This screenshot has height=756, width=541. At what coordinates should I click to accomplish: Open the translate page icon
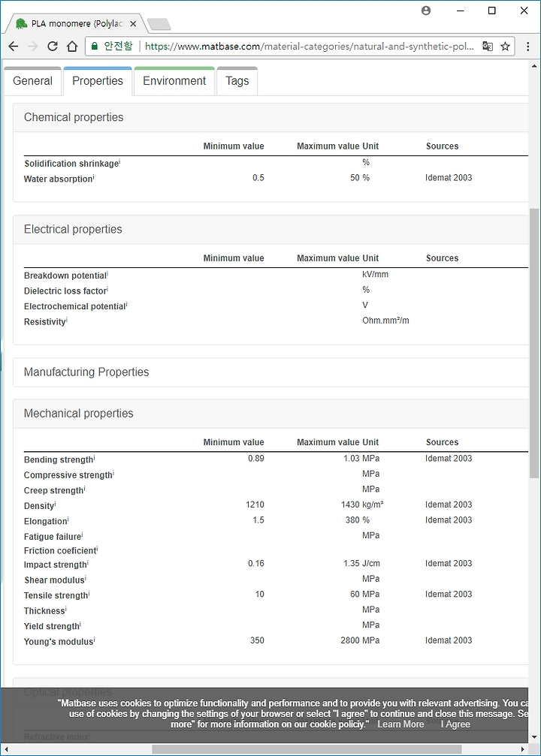point(488,47)
